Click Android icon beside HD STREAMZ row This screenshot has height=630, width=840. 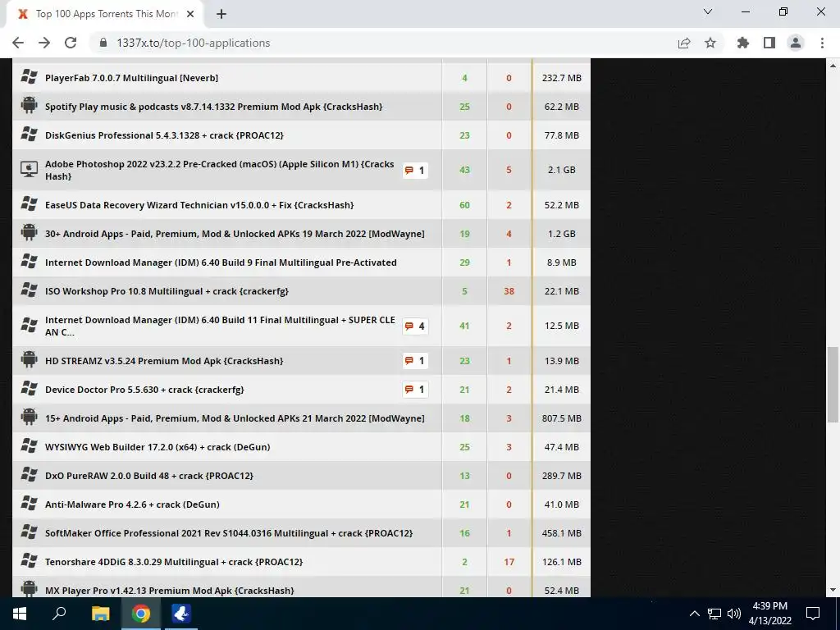pyautogui.click(x=29, y=359)
